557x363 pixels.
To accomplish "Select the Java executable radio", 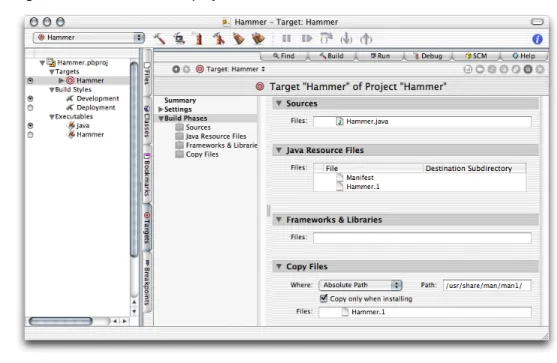I will coord(30,125).
